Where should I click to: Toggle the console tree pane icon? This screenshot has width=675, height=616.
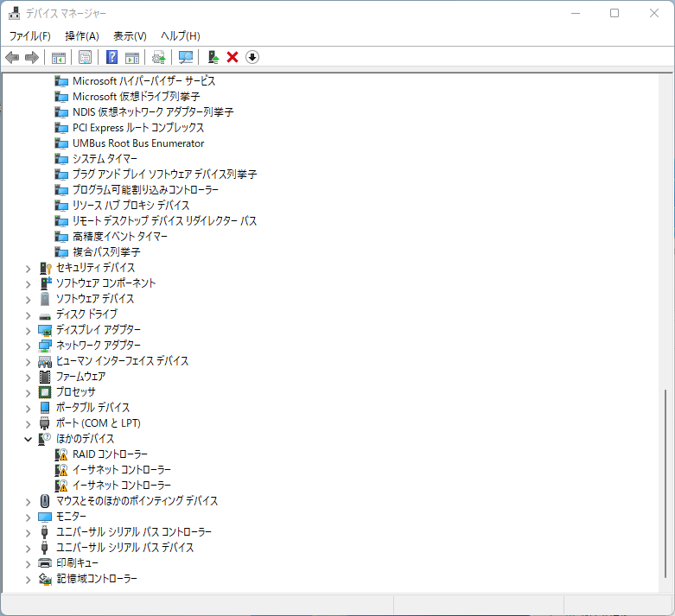click(59, 57)
